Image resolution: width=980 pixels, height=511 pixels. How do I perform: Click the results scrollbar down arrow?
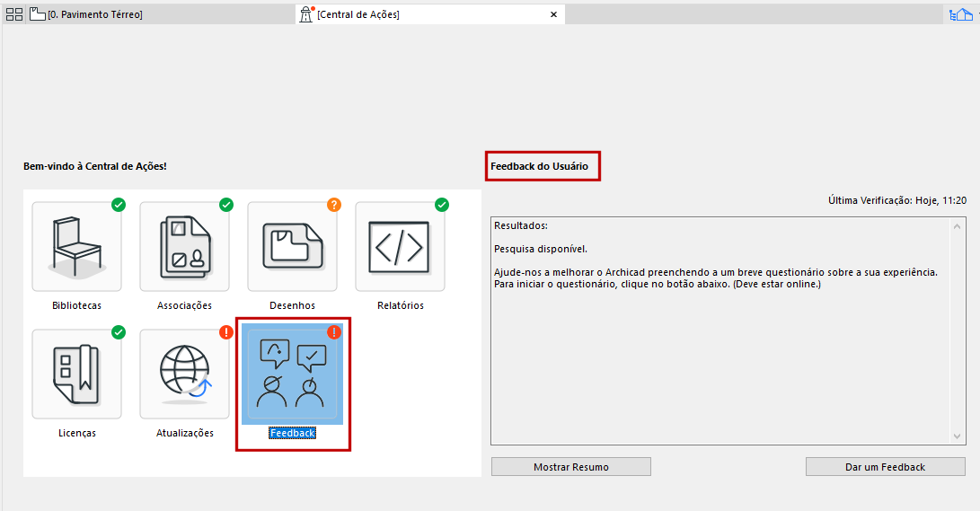point(957,436)
